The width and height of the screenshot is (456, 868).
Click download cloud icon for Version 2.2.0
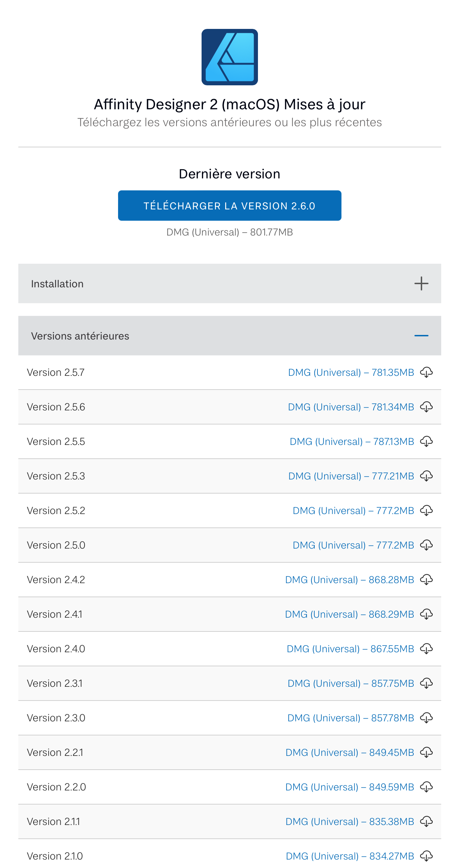click(426, 787)
